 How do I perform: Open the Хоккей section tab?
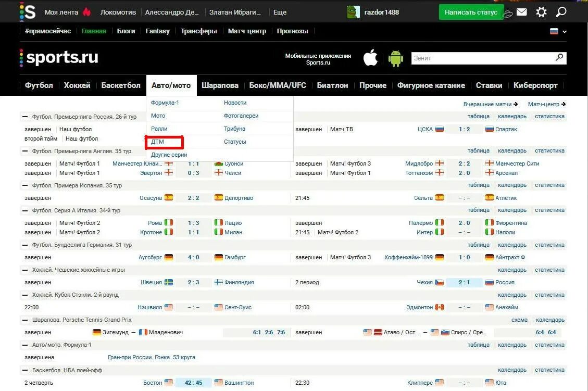[77, 85]
